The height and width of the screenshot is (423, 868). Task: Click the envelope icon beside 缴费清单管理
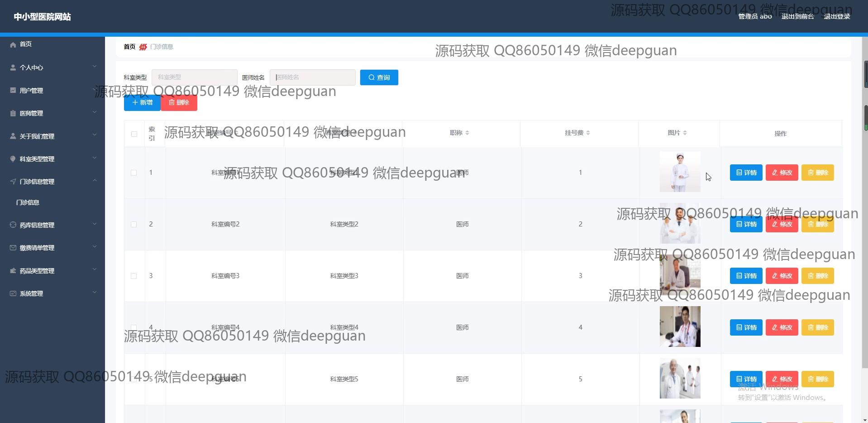[13, 248]
